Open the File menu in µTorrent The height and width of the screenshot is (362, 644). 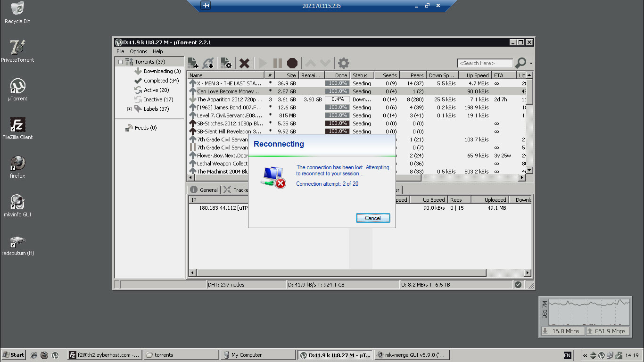[x=120, y=51]
